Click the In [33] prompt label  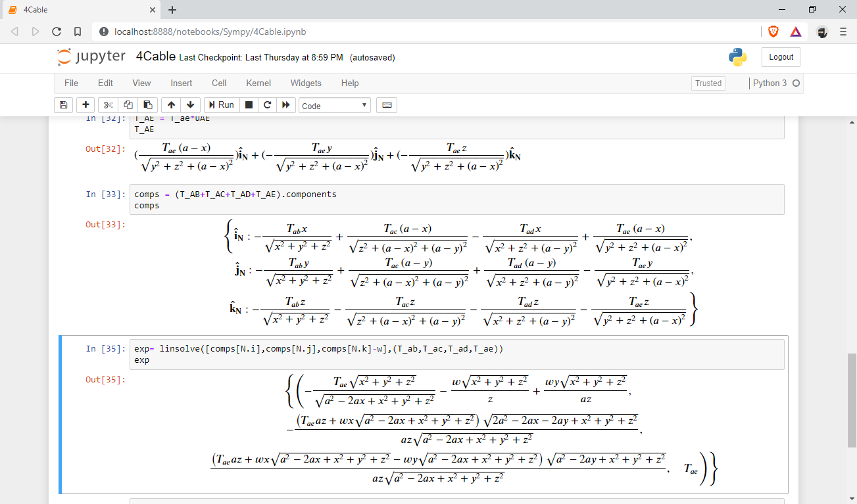click(x=105, y=194)
